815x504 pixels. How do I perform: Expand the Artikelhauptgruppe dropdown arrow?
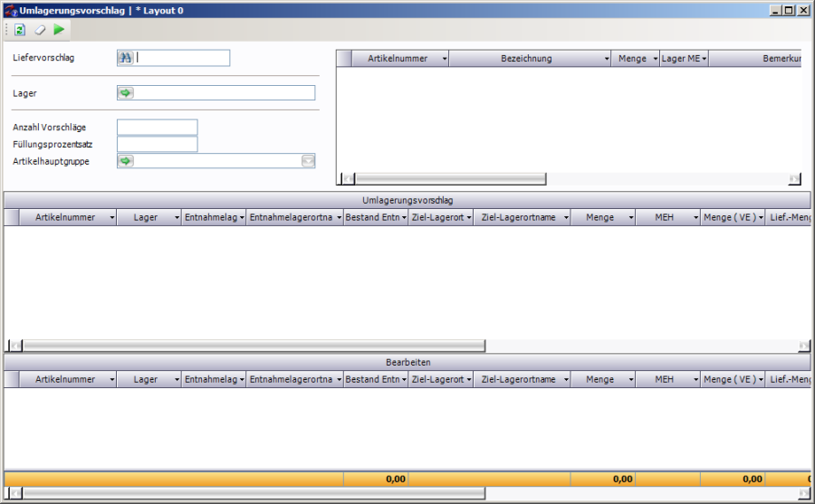click(308, 161)
